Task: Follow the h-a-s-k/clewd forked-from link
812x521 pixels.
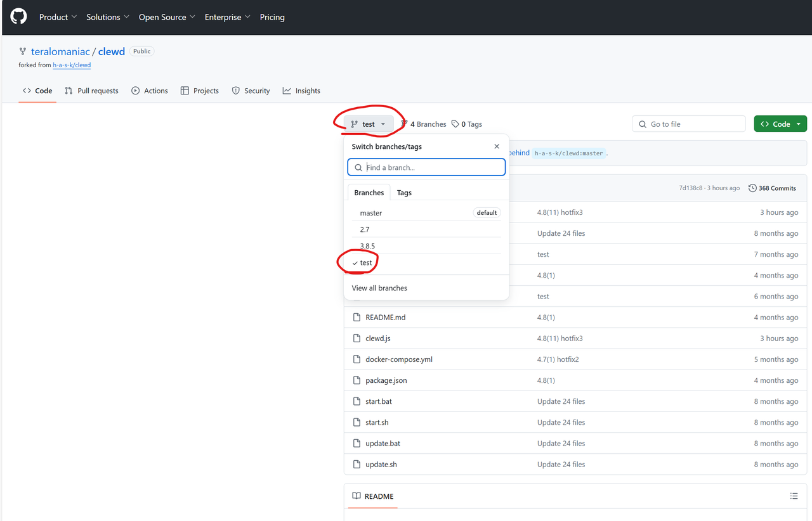Action: 72,65
